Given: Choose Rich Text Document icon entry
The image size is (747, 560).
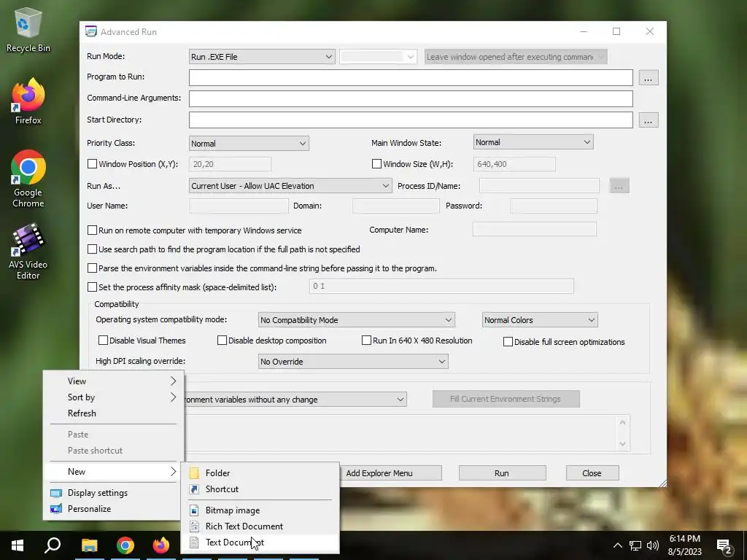Looking at the screenshot, I should tap(194, 526).
